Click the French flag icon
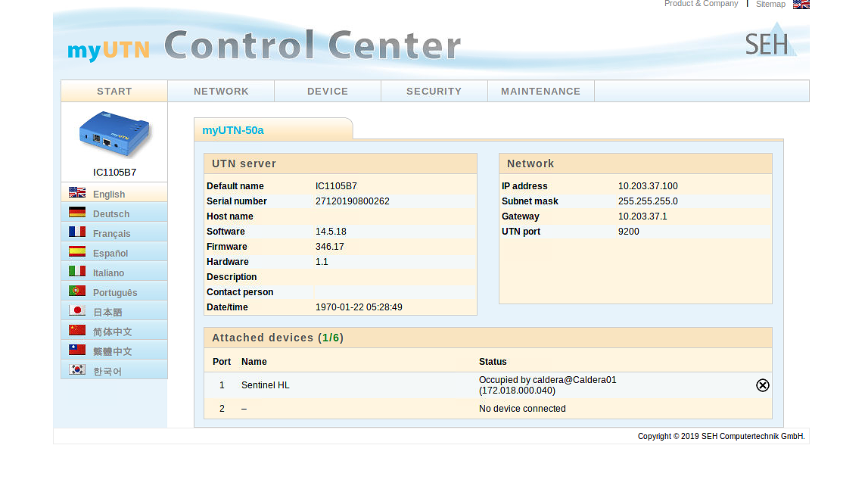 pos(76,232)
